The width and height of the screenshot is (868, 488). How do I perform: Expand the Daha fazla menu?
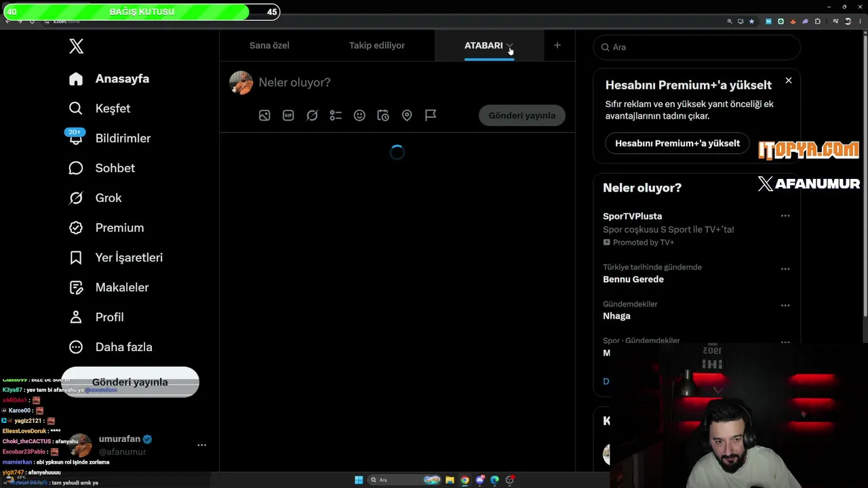111,347
